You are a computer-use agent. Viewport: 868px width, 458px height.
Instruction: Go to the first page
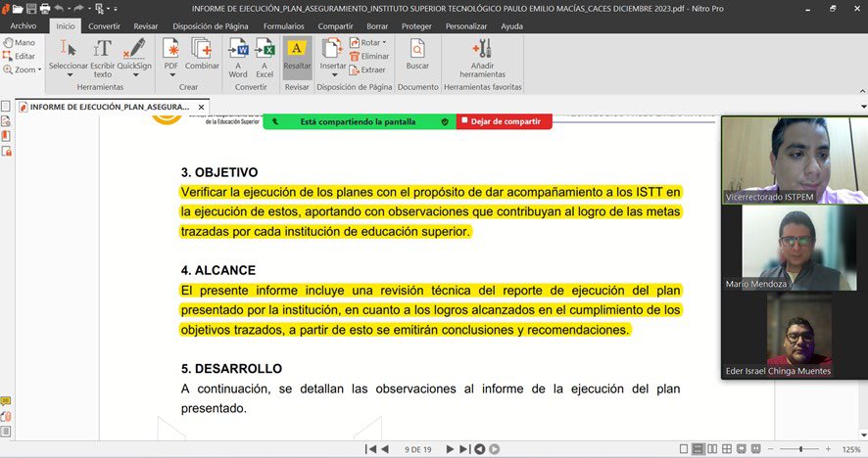[371, 449]
